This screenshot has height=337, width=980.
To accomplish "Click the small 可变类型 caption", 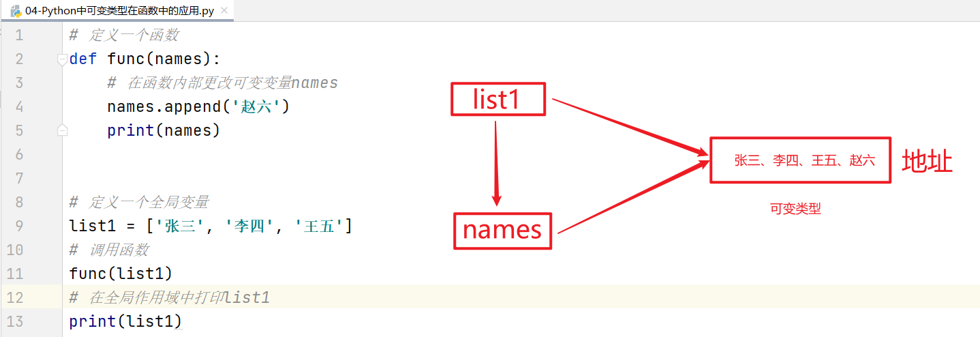I will pyautogui.click(x=795, y=209).
